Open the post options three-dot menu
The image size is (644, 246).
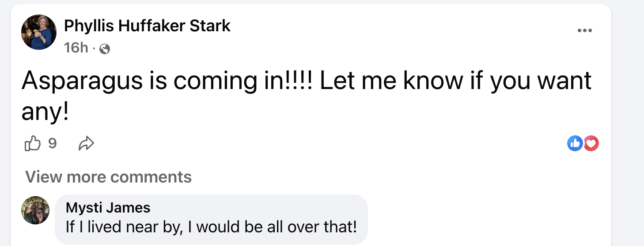[x=584, y=30]
